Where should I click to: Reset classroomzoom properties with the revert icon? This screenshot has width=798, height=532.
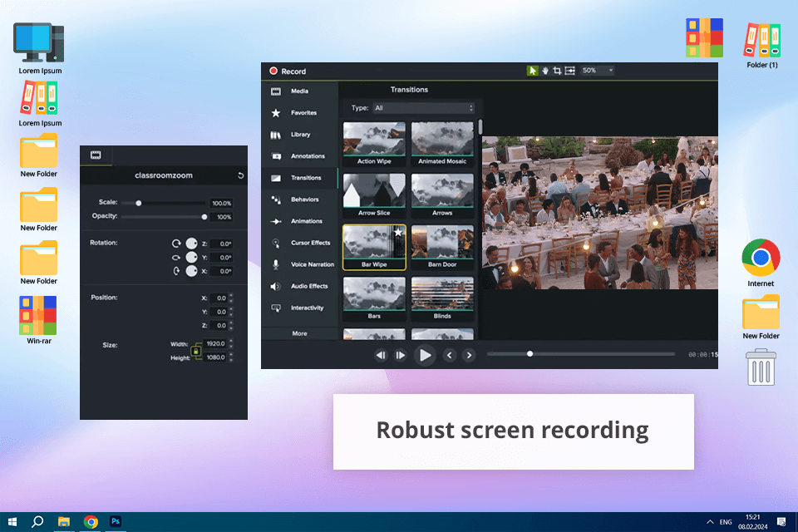point(240,175)
